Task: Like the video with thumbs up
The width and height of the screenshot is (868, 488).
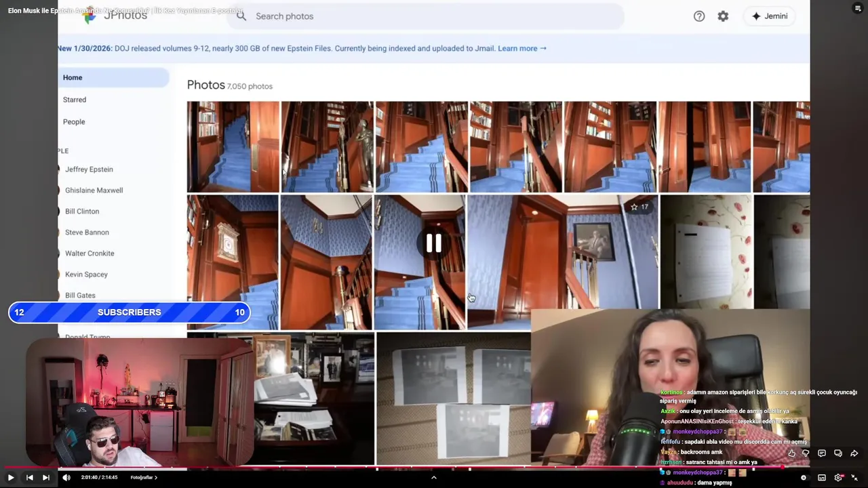Action: 791,453
